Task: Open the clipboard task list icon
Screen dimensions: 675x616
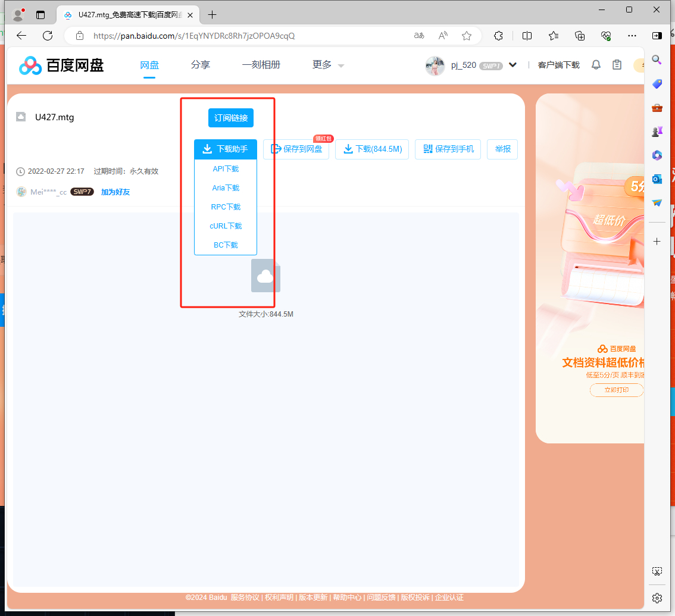Action: point(617,65)
